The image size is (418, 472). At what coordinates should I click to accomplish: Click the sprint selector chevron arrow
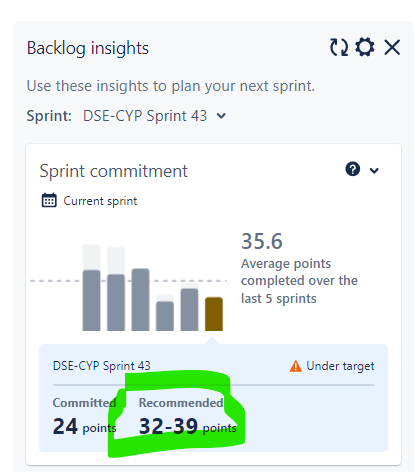[x=221, y=116]
